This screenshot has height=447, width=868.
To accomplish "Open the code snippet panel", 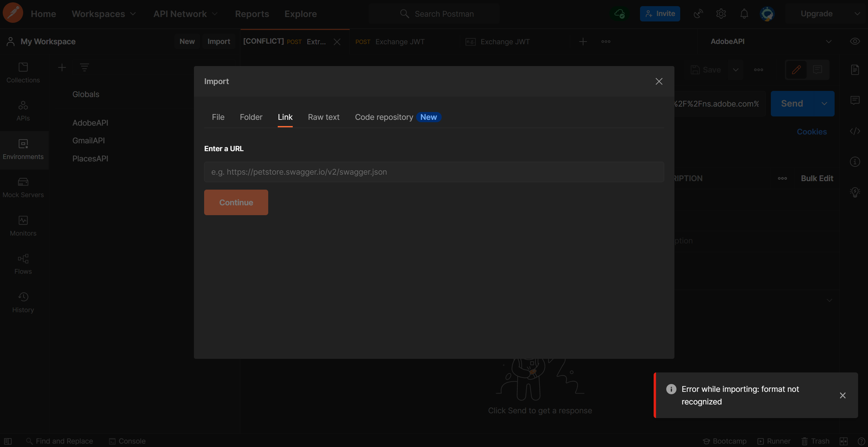I will coord(855,131).
